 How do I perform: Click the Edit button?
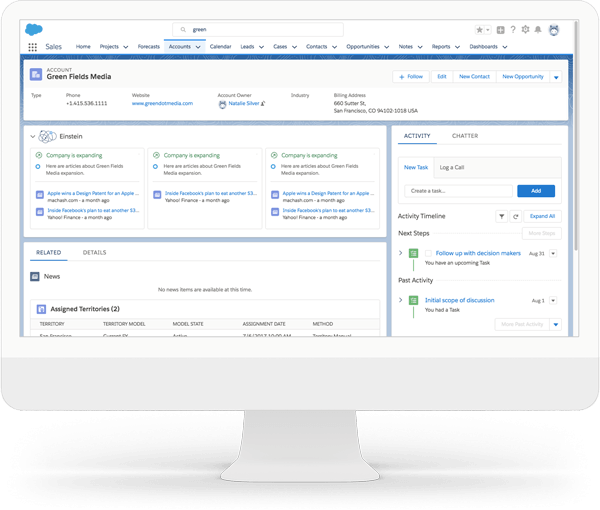[x=442, y=77]
